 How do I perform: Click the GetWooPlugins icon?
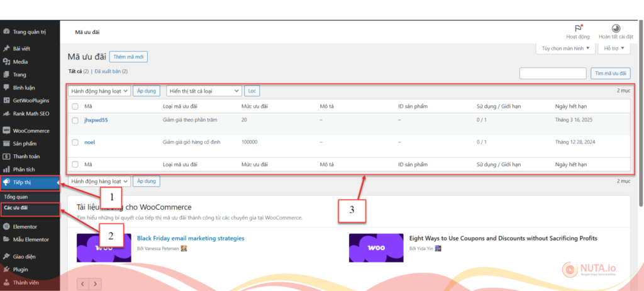(x=6, y=100)
